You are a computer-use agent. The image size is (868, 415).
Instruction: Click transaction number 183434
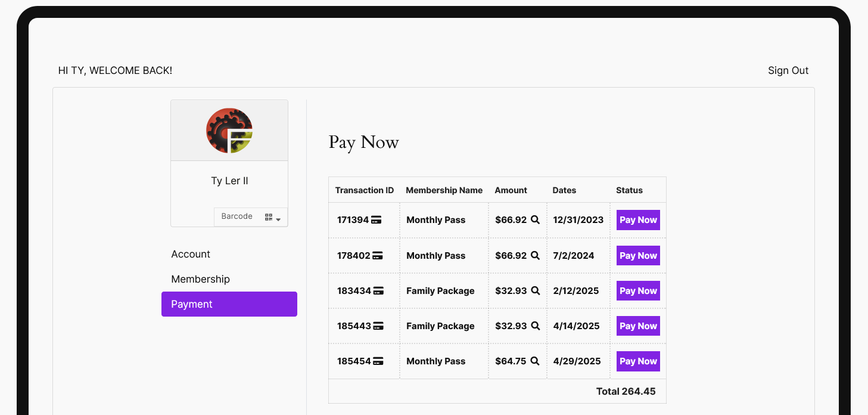pos(354,291)
